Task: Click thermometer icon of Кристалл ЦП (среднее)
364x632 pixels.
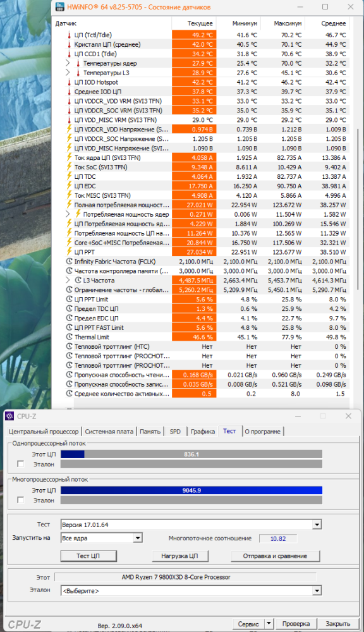Action: tap(70, 44)
